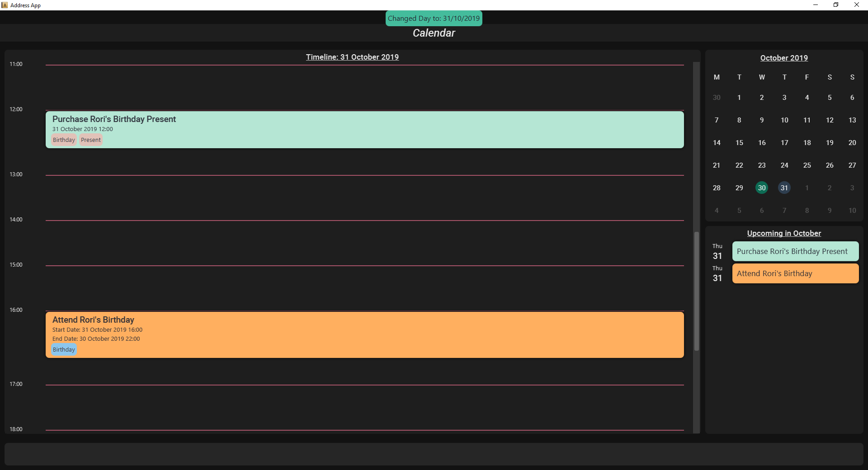Select October 18 in the calendar grid
Image resolution: width=868 pixels, height=470 pixels.
807,143
